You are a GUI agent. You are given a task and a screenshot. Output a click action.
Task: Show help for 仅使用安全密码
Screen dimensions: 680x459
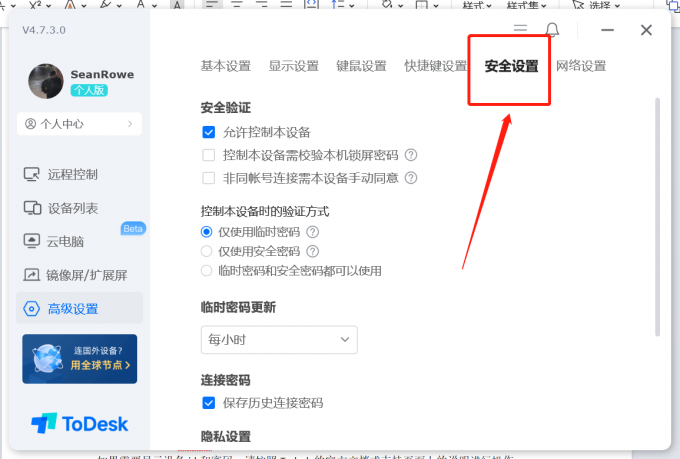[313, 251]
